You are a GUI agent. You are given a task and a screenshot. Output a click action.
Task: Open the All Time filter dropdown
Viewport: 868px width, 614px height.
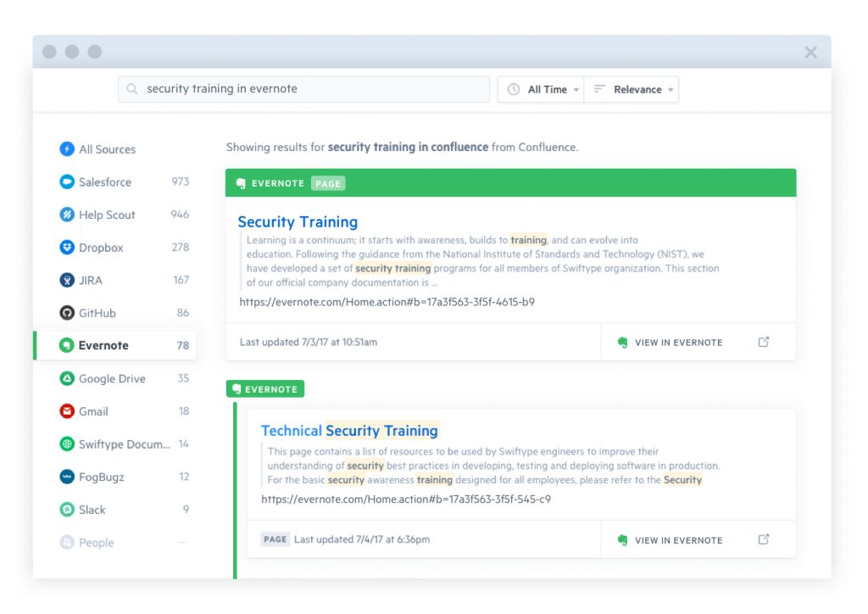pos(540,89)
